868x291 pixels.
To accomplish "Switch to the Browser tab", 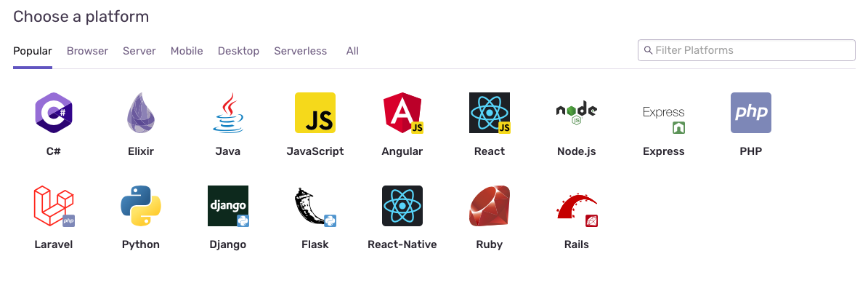I will pos(87,51).
